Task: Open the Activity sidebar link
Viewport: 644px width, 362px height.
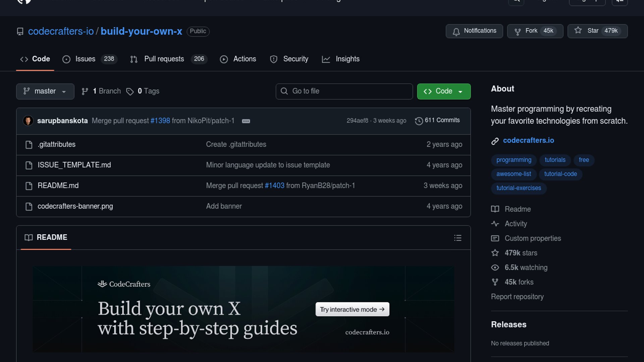Action: 516,224
